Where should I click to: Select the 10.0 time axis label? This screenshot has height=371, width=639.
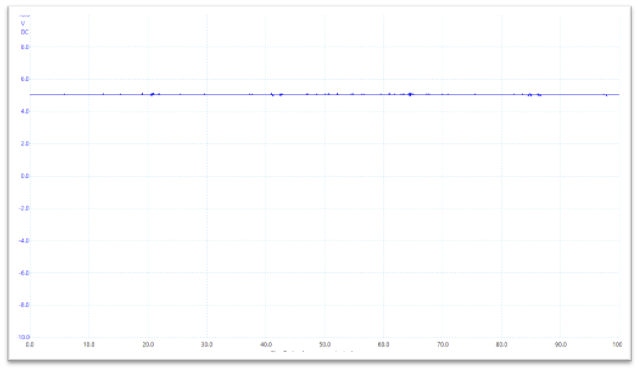point(89,344)
